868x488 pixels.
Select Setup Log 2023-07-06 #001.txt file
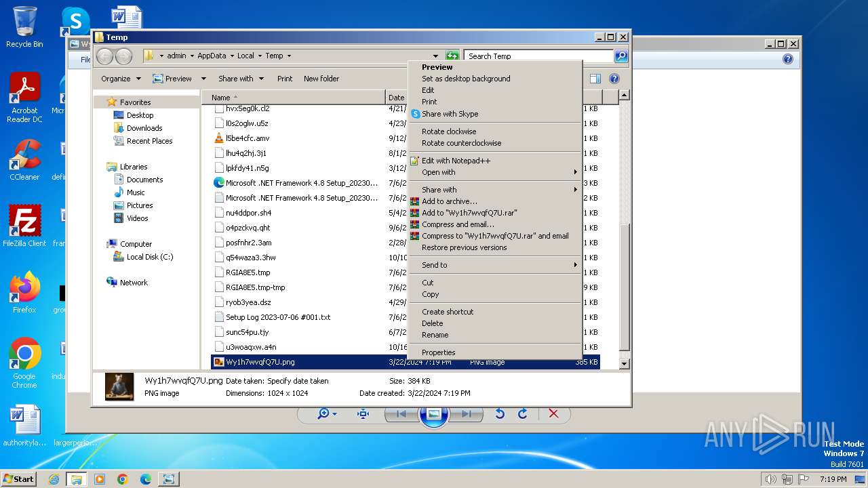(x=278, y=317)
